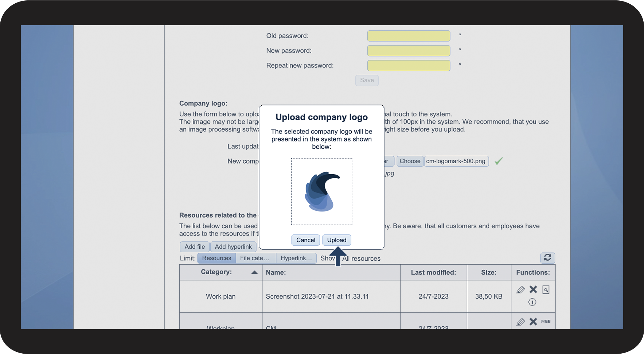Click the Company logo: section heading
The image size is (644, 354).
click(203, 104)
